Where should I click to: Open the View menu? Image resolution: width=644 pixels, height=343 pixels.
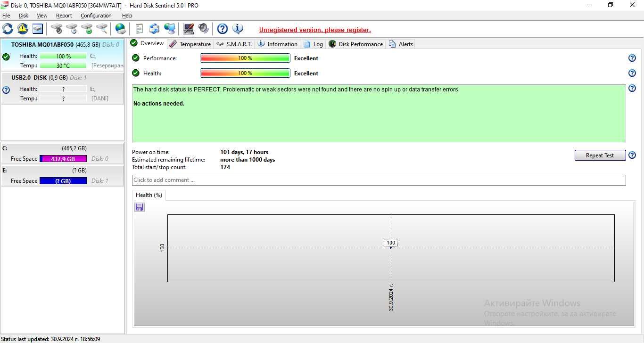point(42,16)
